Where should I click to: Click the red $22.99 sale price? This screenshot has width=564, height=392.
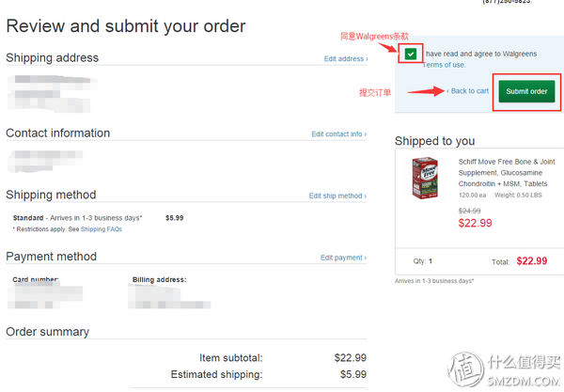click(x=475, y=223)
